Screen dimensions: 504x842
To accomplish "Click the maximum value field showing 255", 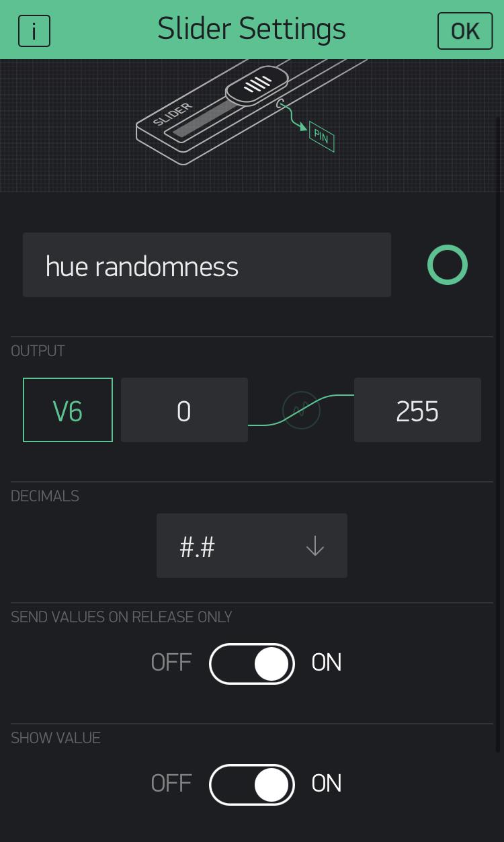I will (417, 410).
